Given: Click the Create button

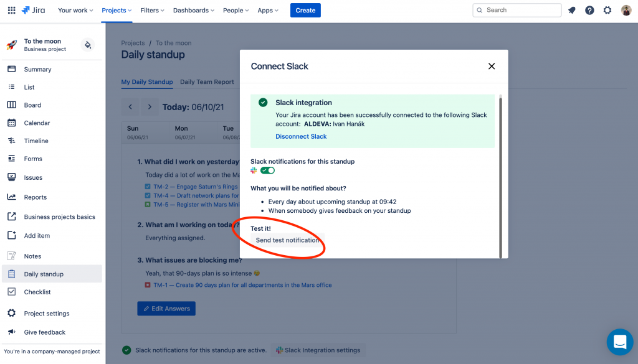Looking at the screenshot, I should (305, 10).
